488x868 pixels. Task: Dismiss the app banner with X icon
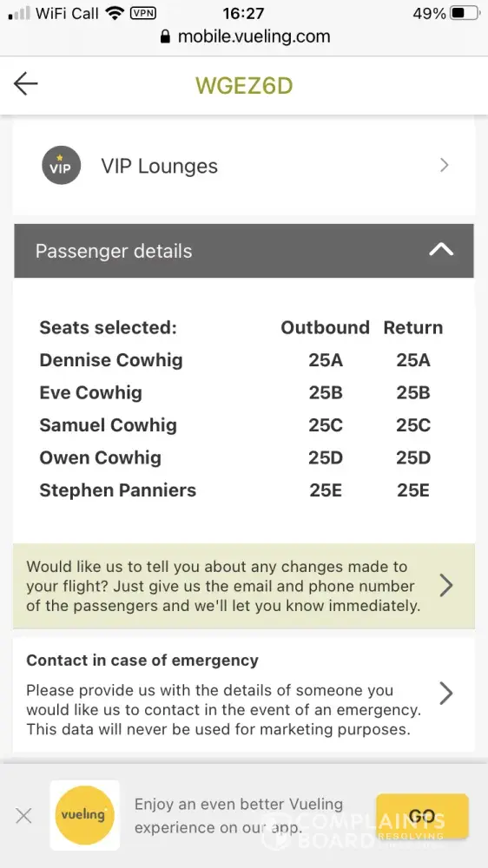23,815
